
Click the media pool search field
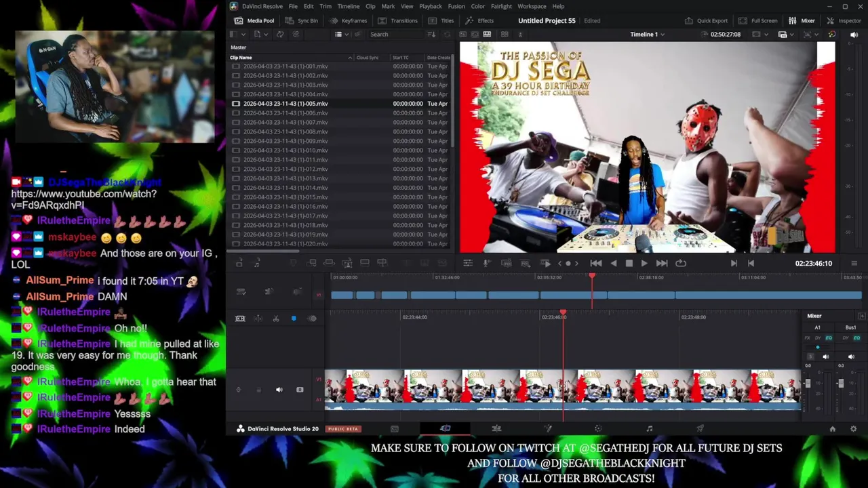(397, 34)
